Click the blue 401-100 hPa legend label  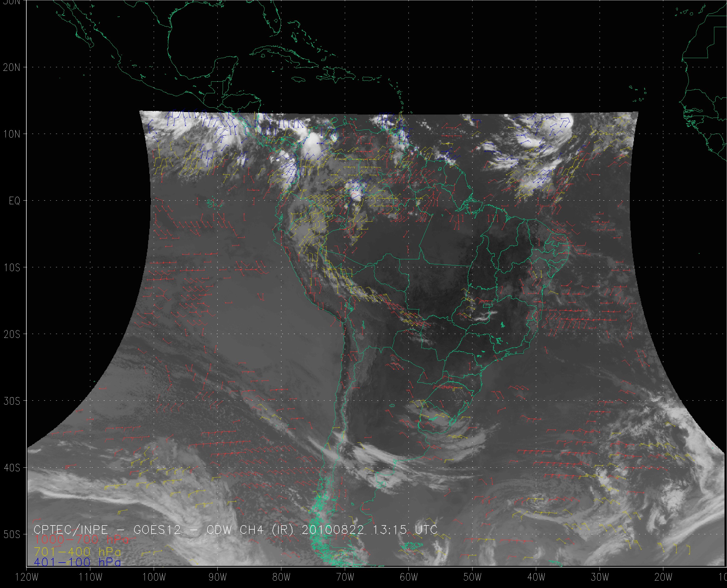coord(77,563)
